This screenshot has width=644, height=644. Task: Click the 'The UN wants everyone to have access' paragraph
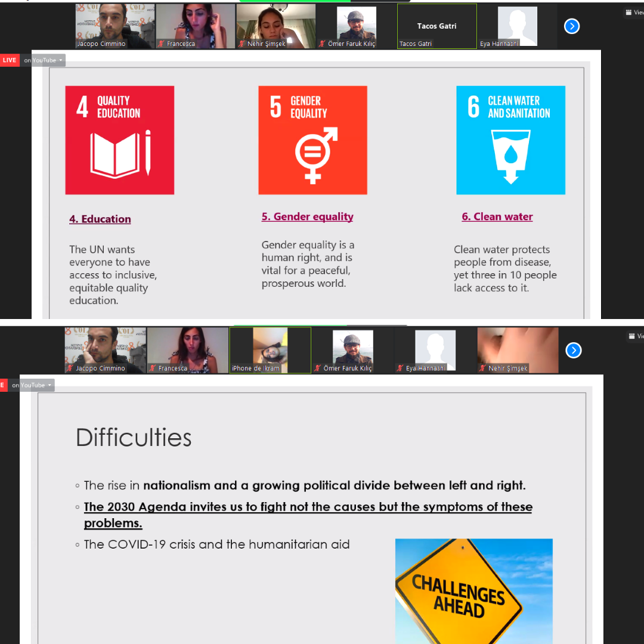pyautogui.click(x=113, y=275)
